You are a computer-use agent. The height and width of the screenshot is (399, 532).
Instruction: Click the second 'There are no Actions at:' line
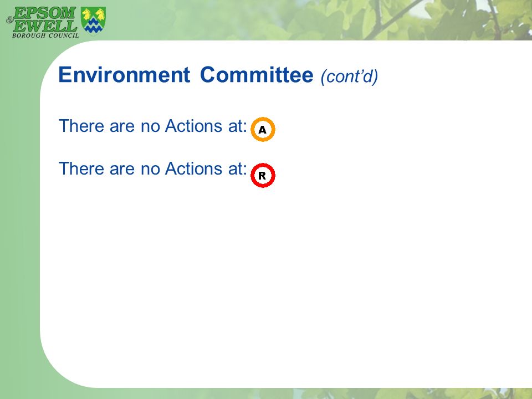click(153, 168)
